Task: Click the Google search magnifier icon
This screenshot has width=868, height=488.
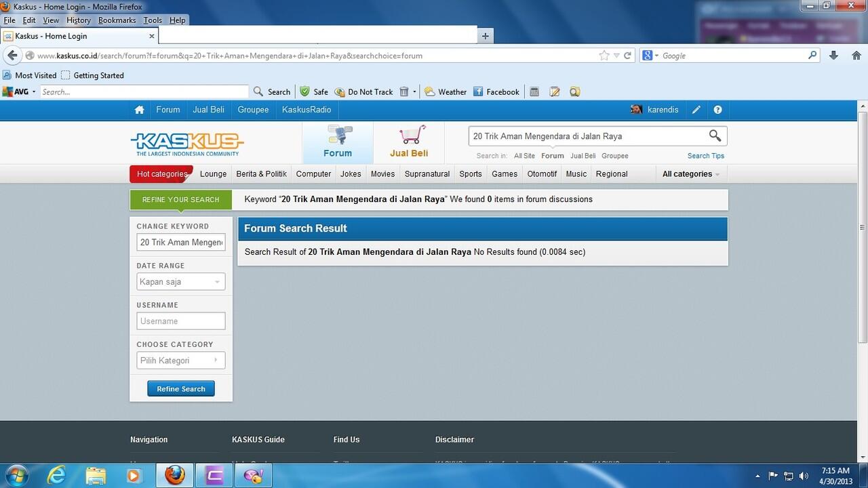Action: (813, 56)
